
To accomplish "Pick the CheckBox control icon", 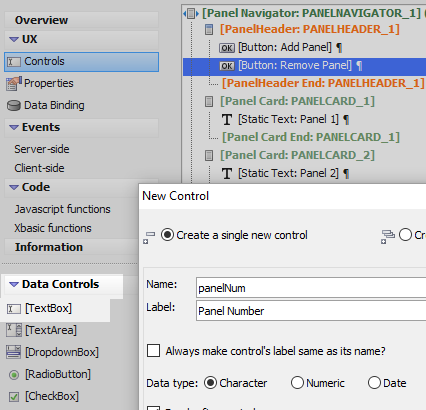I will click(x=14, y=397).
